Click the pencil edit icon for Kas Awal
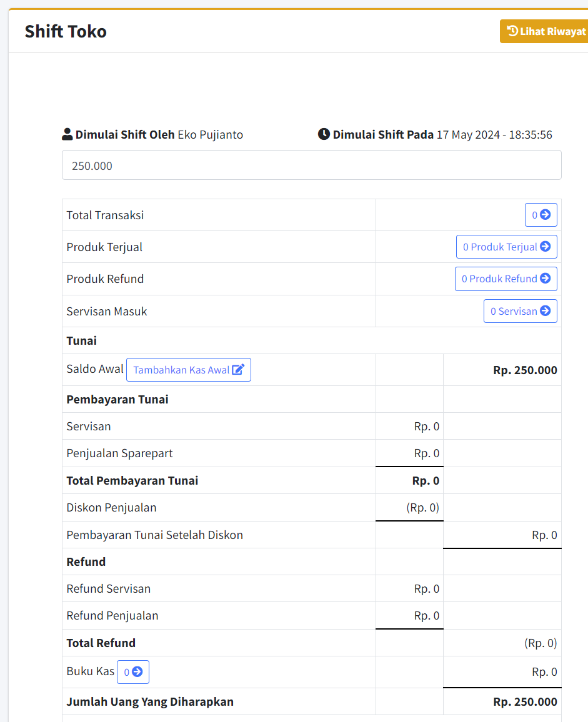Screen dimensions: 588x722 238,370
